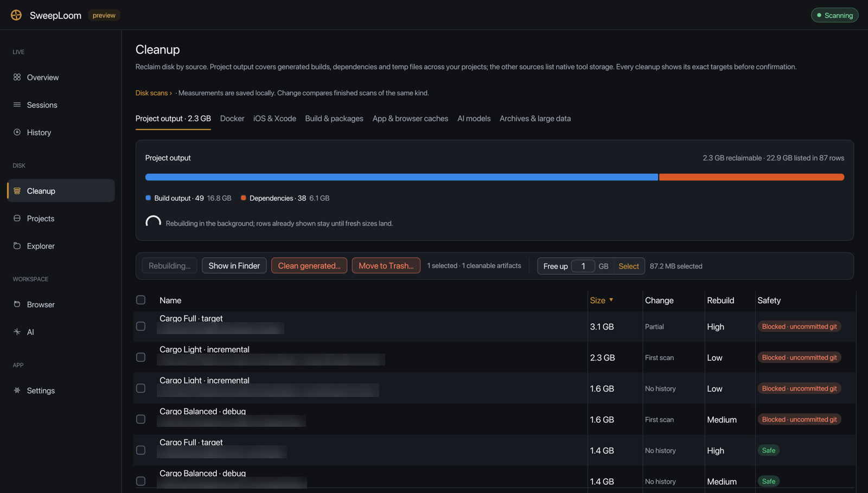Select the Project output tab
The height and width of the screenshot is (493, 868).
pos(173,118)
